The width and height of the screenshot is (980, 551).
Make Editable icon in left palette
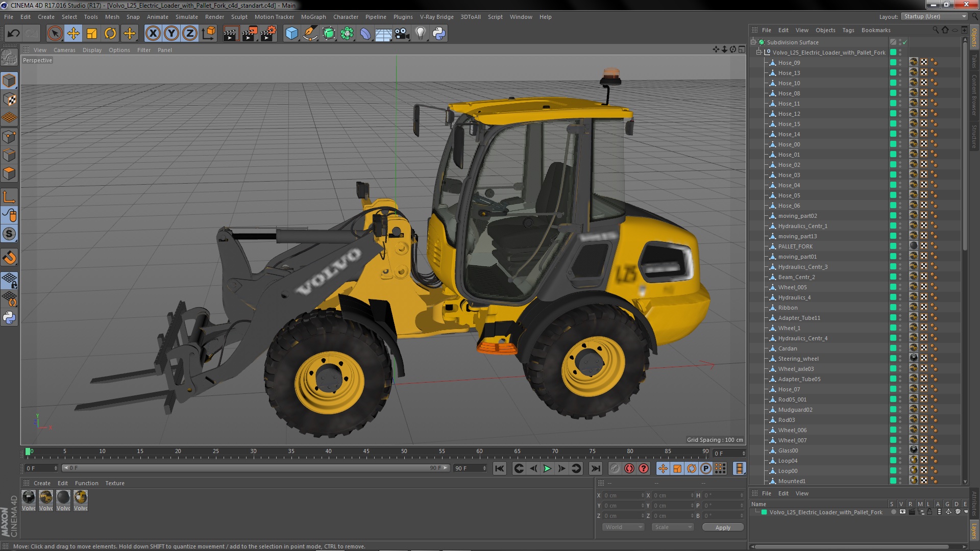tap(9, 58)
